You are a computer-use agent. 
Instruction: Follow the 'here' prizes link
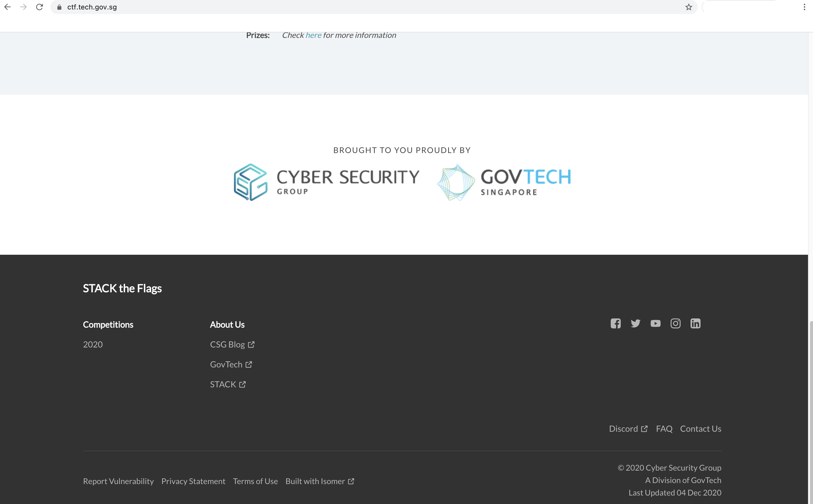click(x=313, y=35)
